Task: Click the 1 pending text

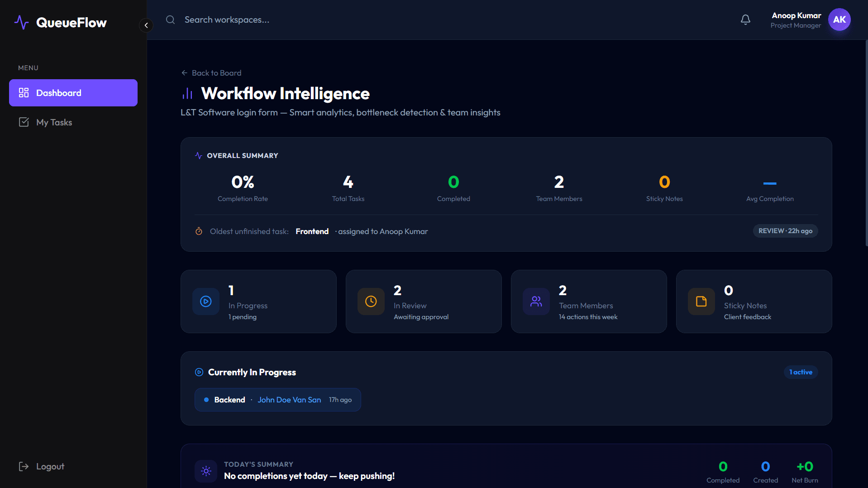Action: pyautogui.click(x=243, y=317)
